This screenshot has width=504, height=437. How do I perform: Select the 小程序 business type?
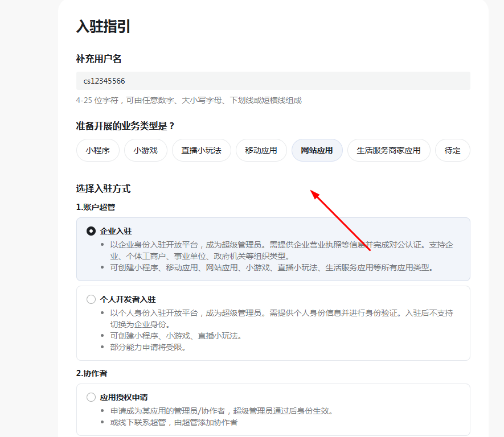(98, 150)
